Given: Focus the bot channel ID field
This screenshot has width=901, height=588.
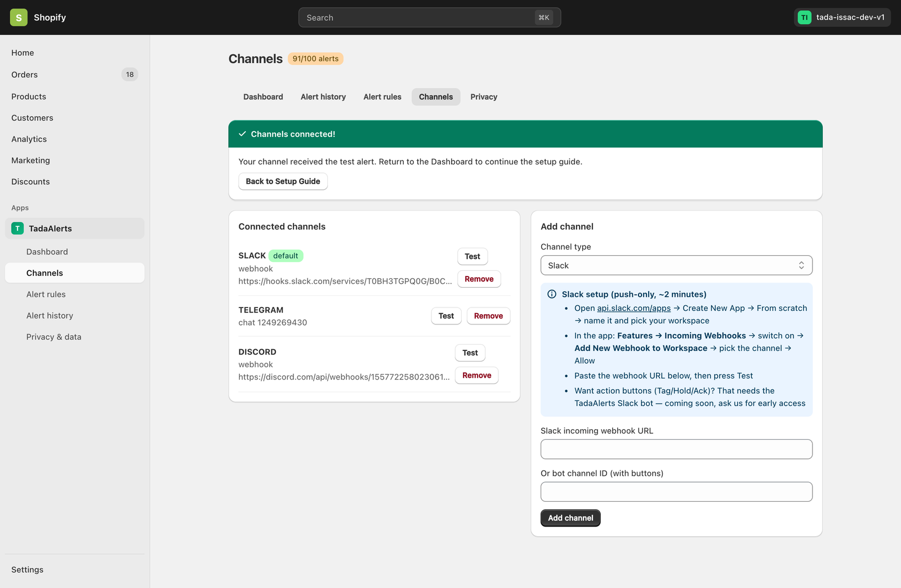Looking at the screenshot, I should pos(676,492).
